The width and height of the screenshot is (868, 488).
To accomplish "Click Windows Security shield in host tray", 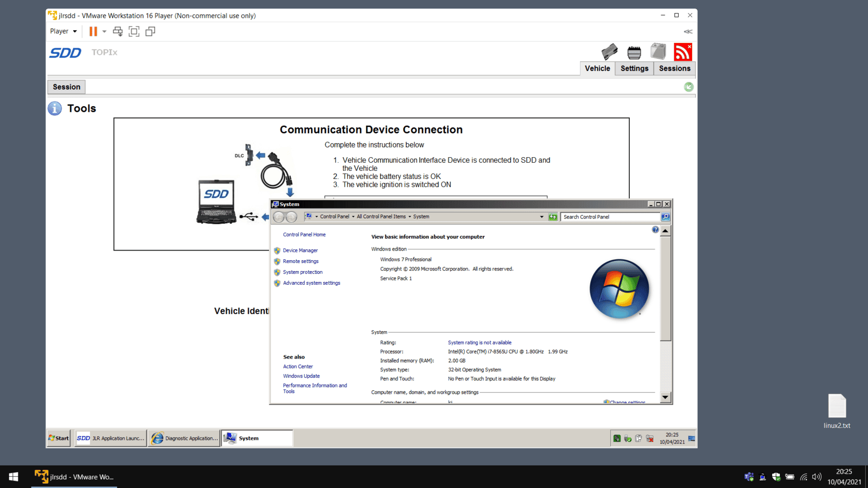I will 776,477.
